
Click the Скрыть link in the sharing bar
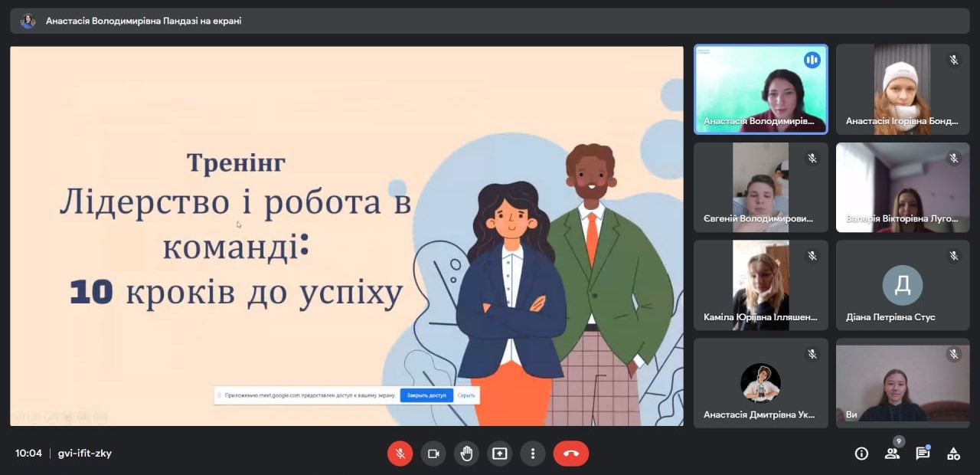click(466, 395)
